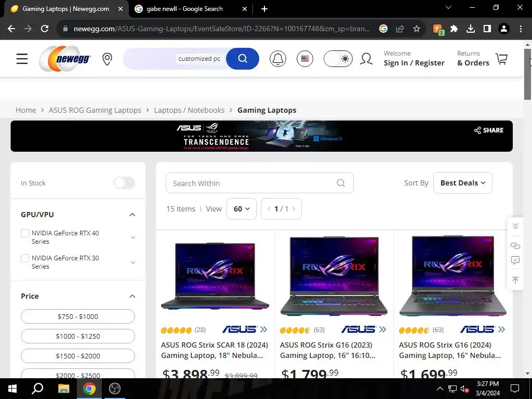Open the live chat sidebar icon
This screenshot has width=532, height=399.
coord(515,245)
